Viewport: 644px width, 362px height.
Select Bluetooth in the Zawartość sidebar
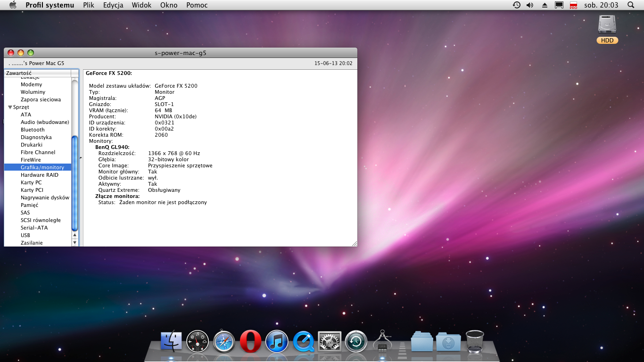[33, 130]
